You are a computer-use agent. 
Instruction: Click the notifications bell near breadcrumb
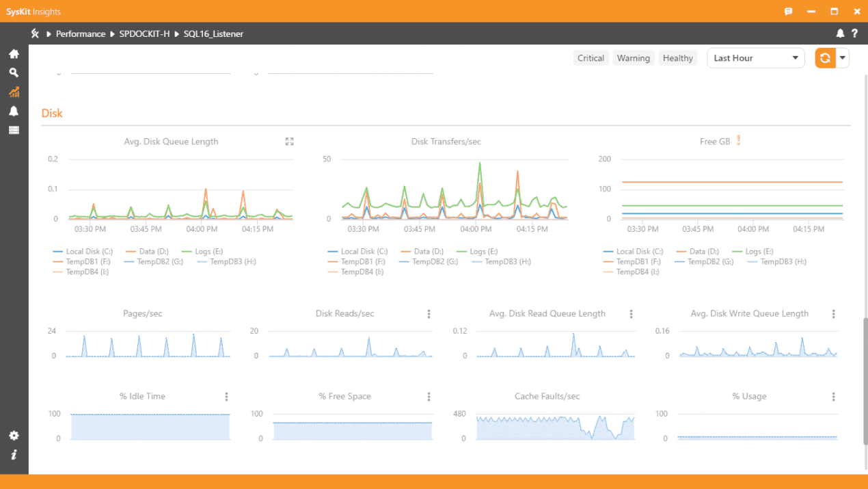point(840,33)
